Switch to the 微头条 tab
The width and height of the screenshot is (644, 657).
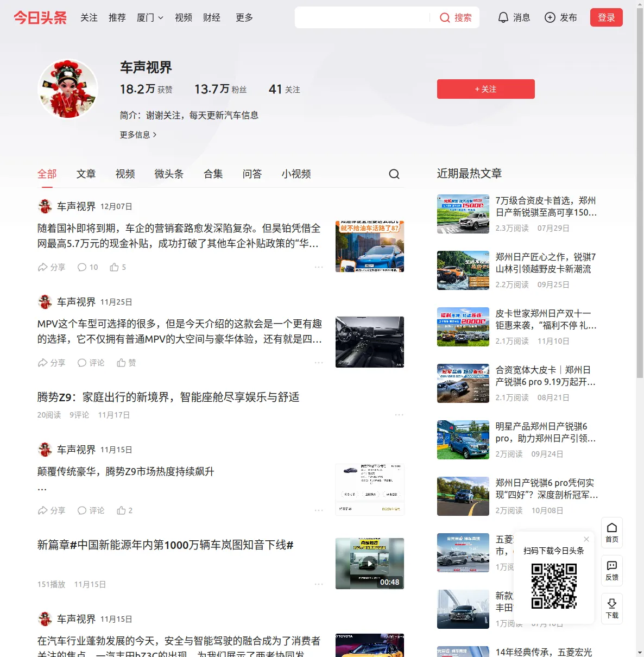coord(169,174)
